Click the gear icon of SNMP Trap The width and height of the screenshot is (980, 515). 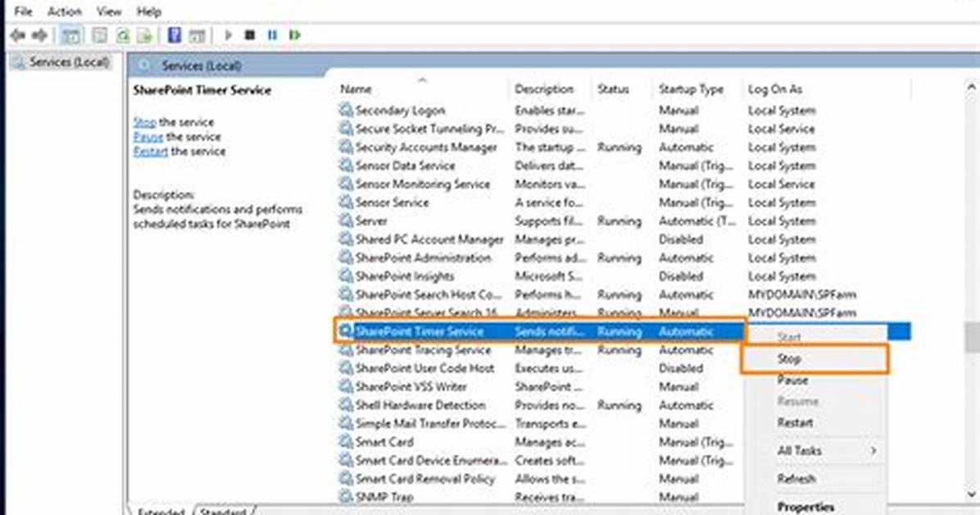tap(346, 497)
